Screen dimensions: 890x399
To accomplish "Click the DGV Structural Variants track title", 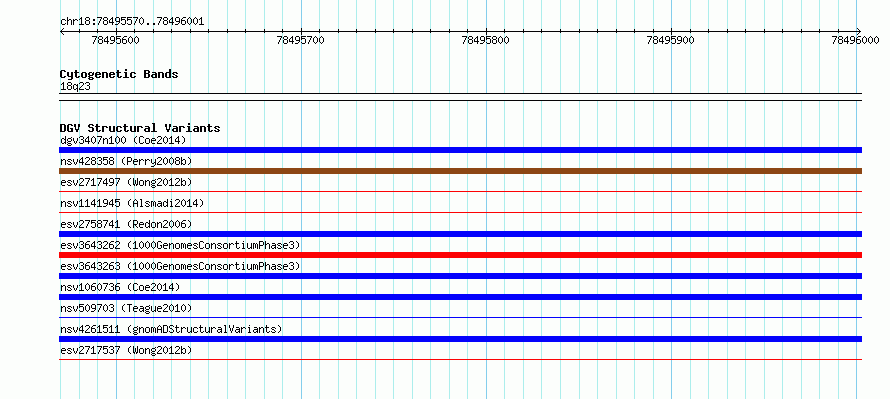I will click(140, 128).
